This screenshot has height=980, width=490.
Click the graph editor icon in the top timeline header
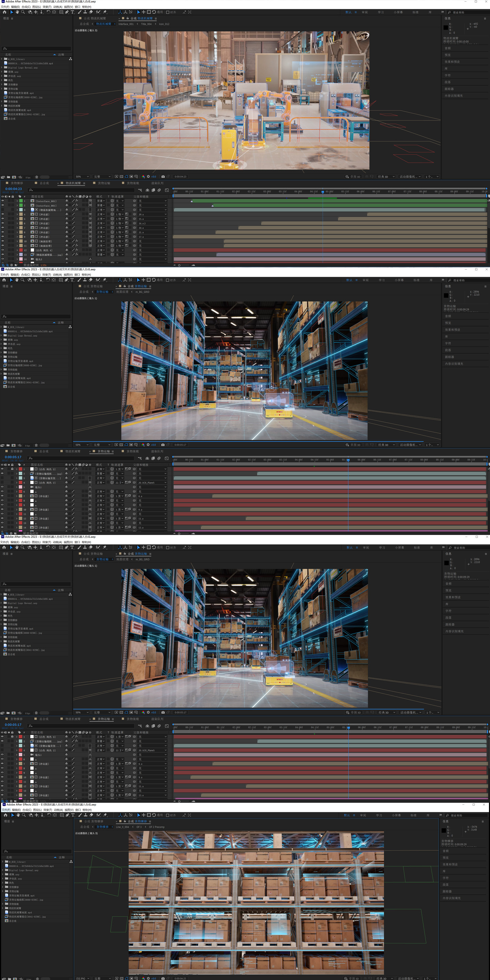[167, 190]
